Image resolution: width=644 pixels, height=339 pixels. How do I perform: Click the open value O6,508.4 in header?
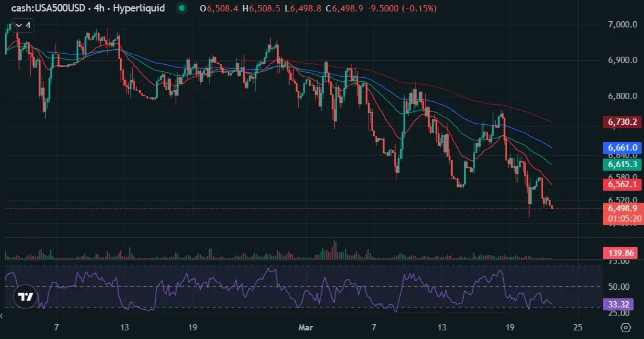(219, 8)
